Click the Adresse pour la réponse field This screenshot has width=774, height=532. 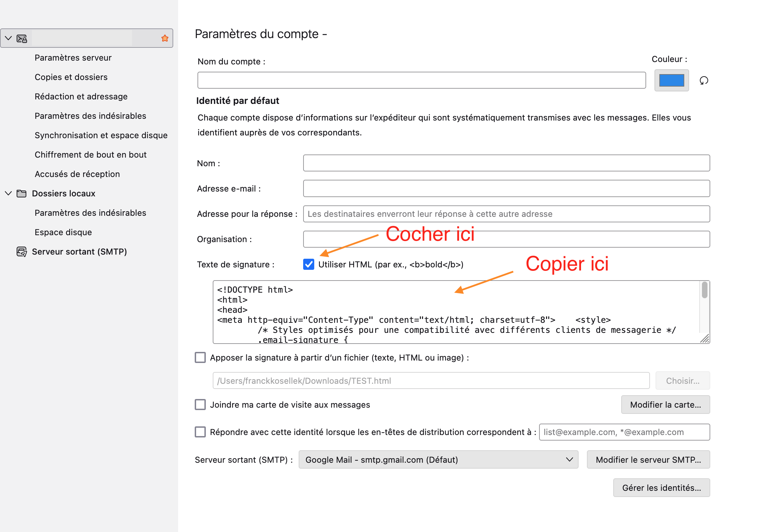pos(506,214)
